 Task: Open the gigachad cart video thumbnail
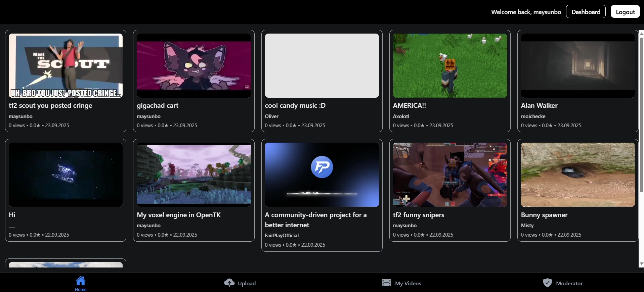[194, 65]
